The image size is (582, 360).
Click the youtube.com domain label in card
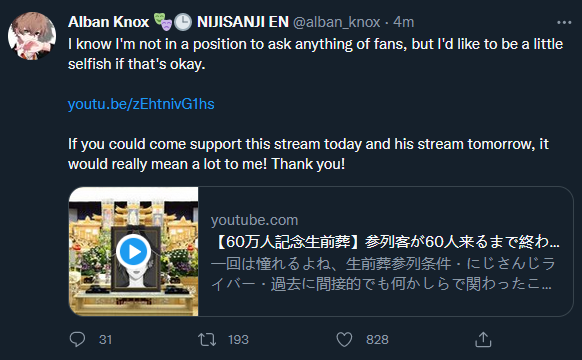[255, 220]
